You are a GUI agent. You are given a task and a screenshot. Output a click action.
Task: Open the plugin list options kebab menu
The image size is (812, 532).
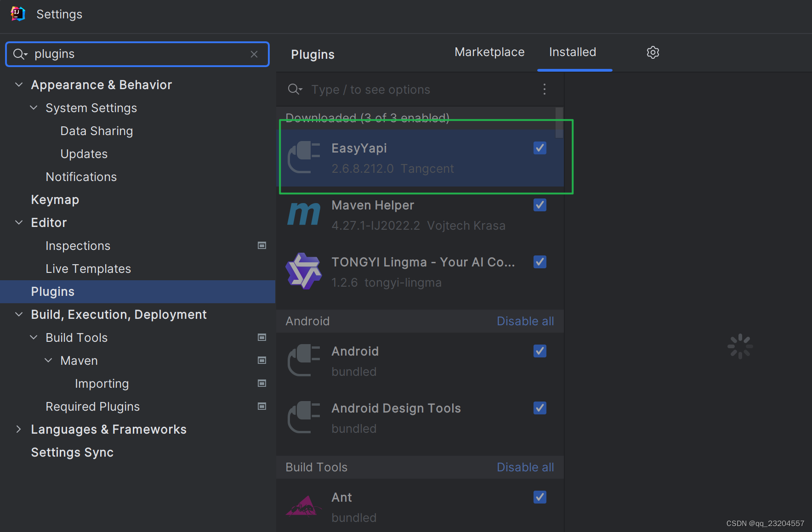[x=545, y=89]
